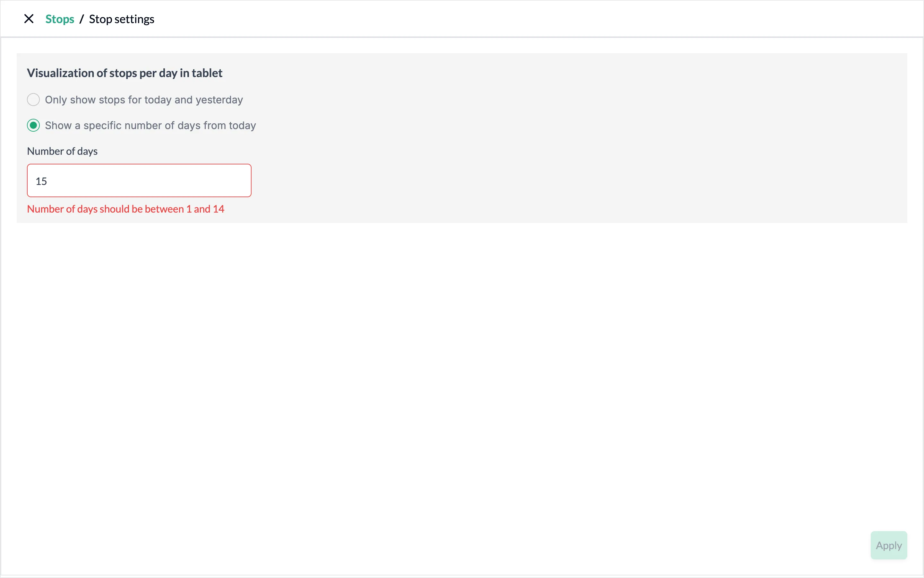Click the Apply button
Viewport: 924px width, 578px height.
tap(888, 545)
